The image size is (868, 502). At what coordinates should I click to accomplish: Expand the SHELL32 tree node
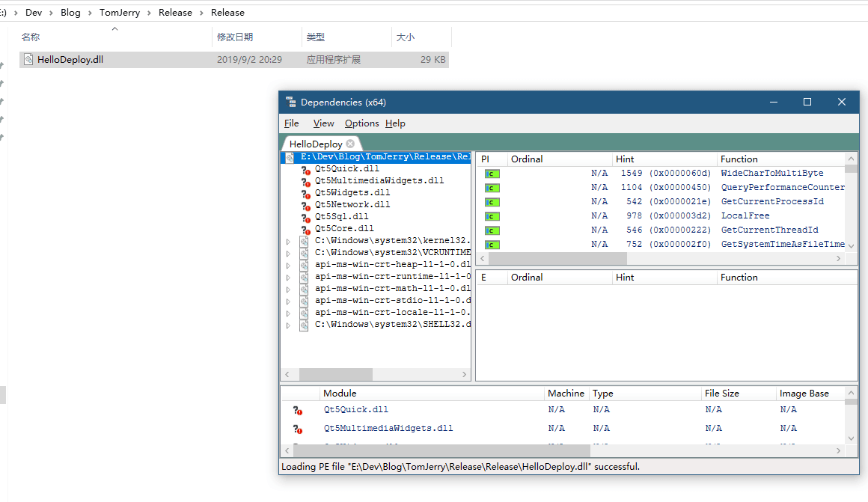[x=288, y=325]
